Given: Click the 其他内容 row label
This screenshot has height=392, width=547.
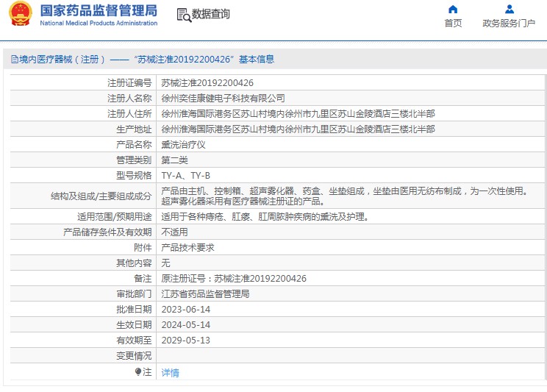Looking at the screenshot, I should click(x=134, y=263).
